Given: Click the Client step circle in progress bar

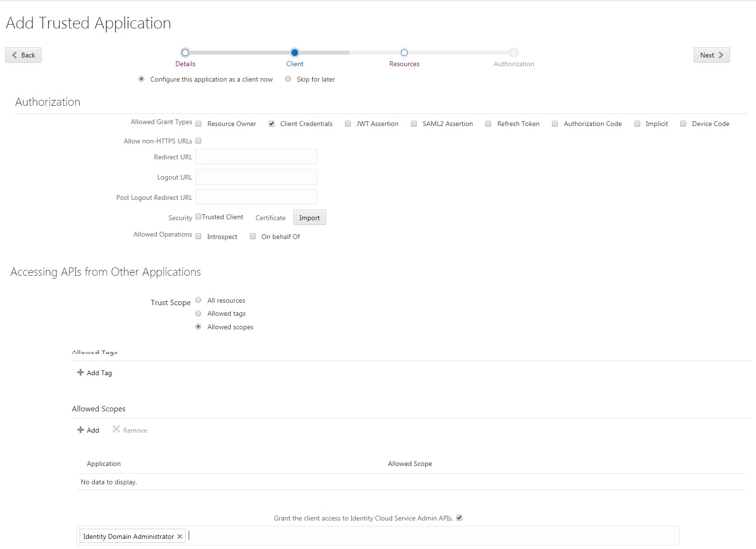Looking at the screenshot, I should click(x=295, y=53).
